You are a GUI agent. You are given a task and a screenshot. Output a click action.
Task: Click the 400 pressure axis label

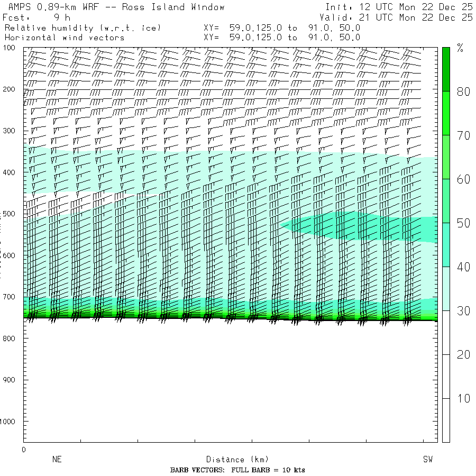click(9, 172)
